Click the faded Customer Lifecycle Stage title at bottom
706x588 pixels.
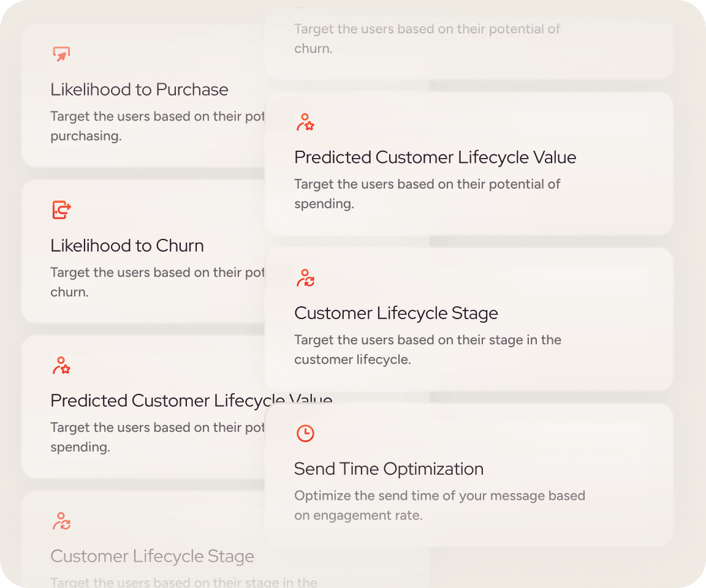[152, 556]
